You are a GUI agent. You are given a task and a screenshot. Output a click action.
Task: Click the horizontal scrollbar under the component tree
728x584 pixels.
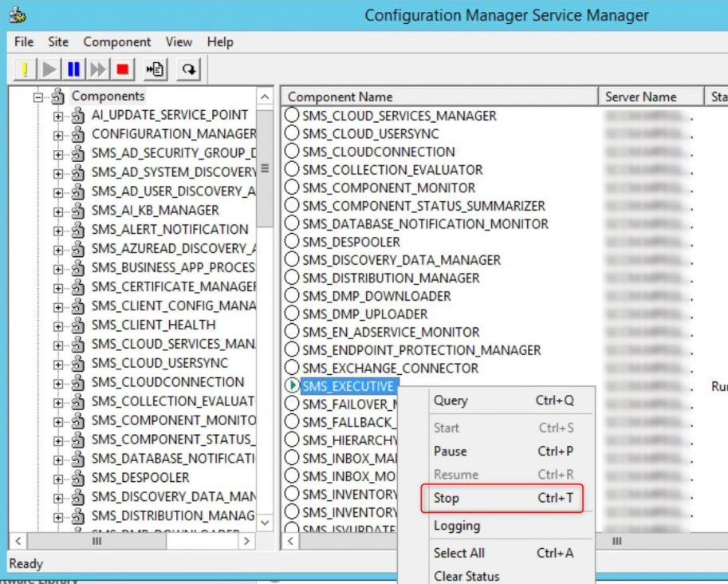coord(96,542)
